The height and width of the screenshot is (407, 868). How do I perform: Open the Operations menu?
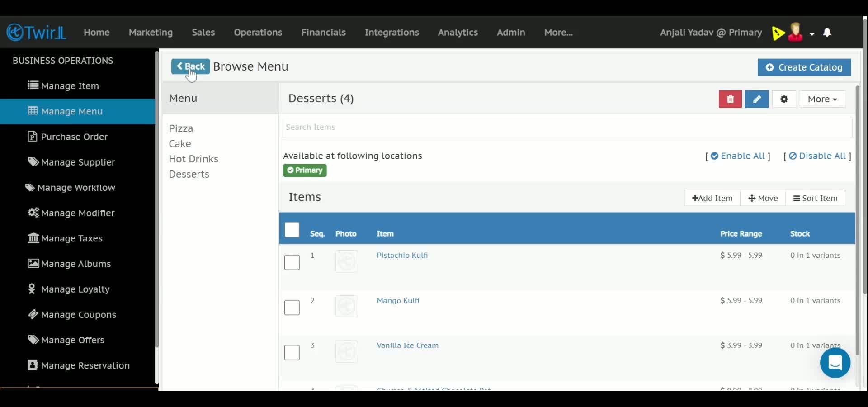coord(258,32)
